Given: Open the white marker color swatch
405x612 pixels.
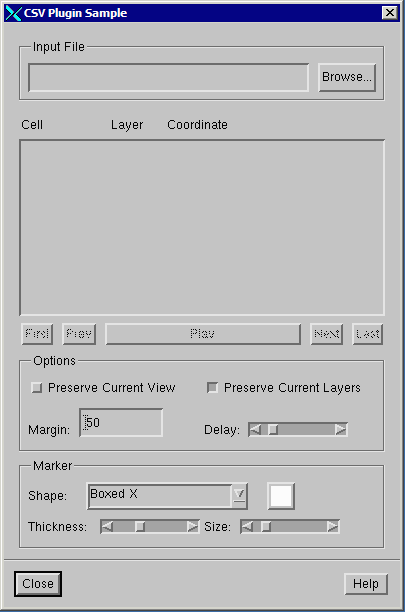Looking at the screenshot, I should point(281,496).
